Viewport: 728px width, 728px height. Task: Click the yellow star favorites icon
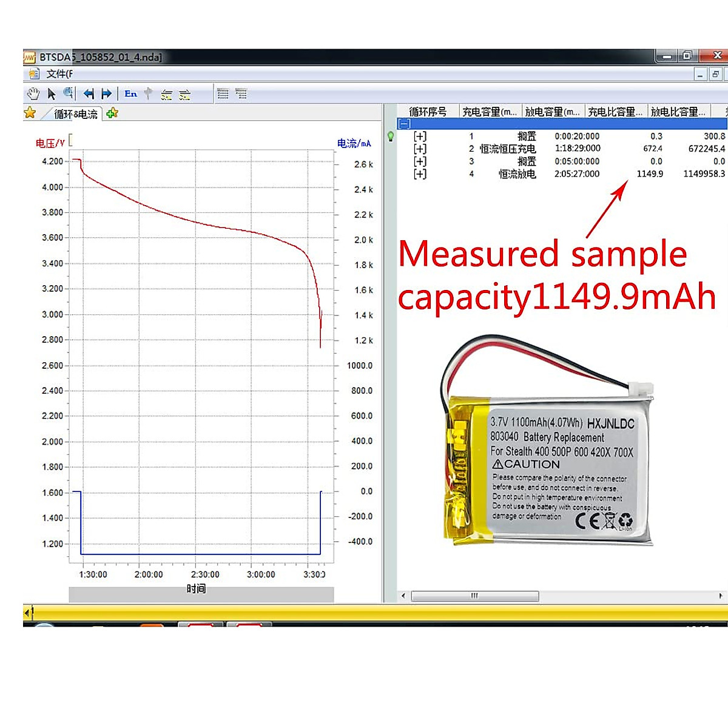[30, 113]
